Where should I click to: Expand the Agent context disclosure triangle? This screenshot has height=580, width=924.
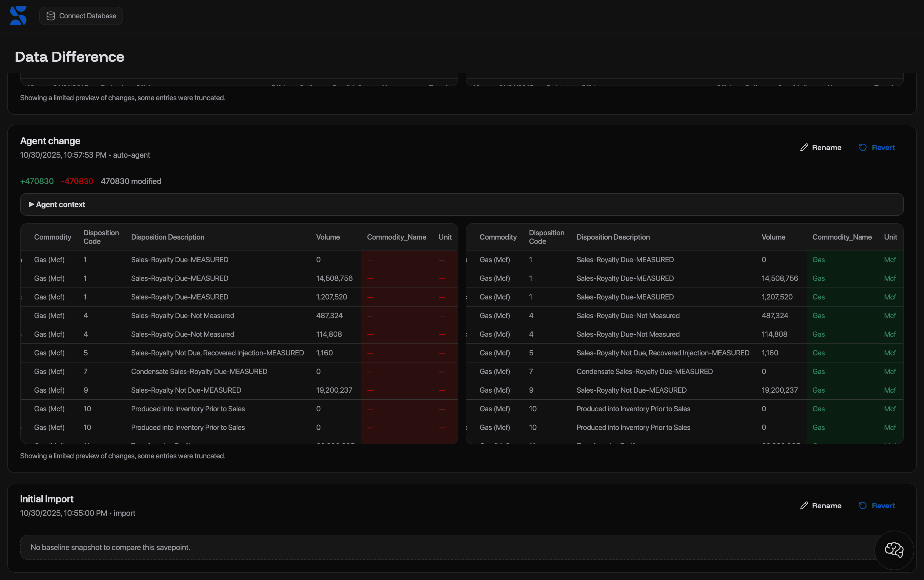(x=31, y=204)
